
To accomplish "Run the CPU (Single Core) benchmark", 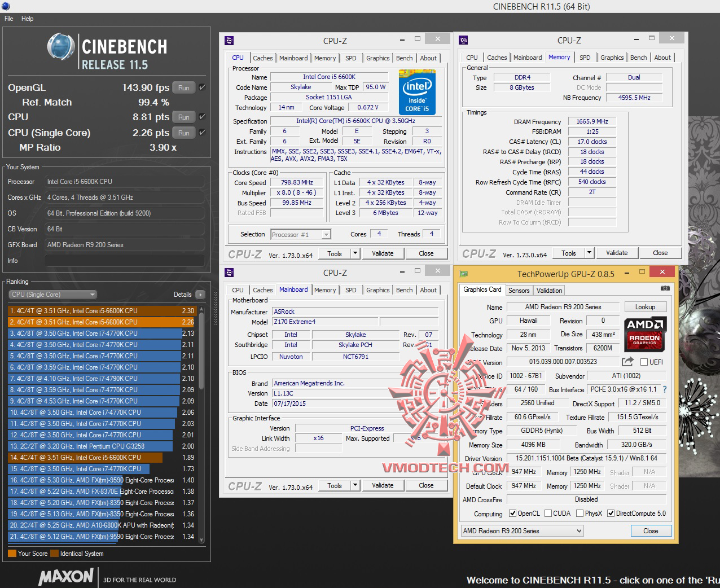I will [184, 133].
